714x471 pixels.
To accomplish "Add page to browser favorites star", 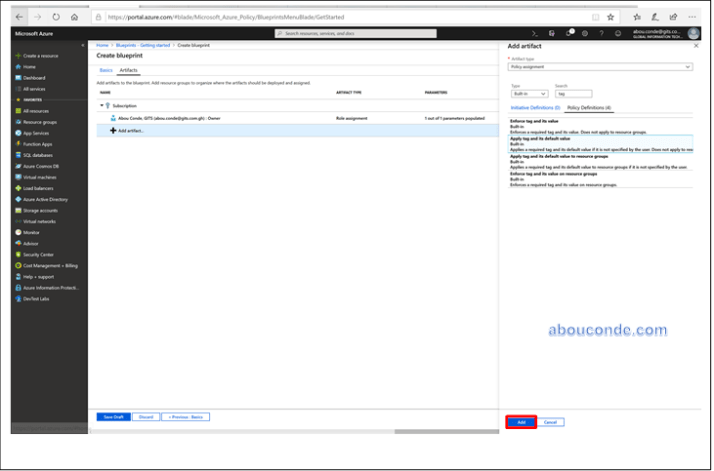I will click(610, 17).
